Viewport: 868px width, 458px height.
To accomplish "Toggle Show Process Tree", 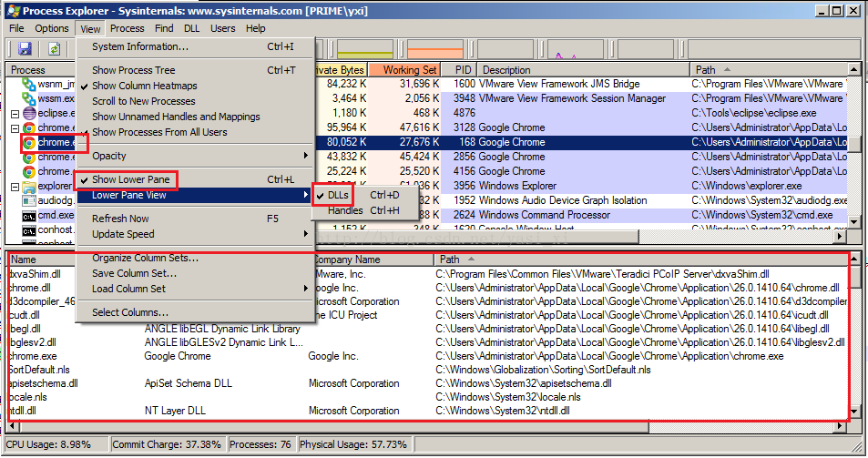I will [x=194, y=70].
